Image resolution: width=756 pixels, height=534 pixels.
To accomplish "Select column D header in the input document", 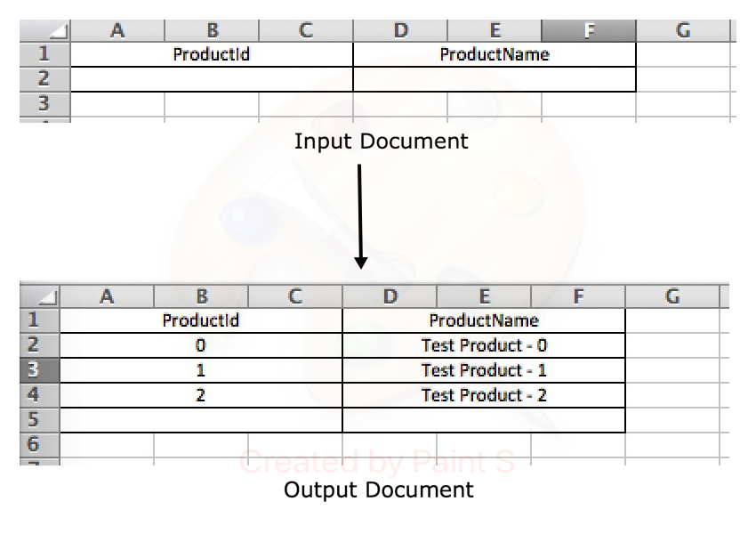I will [x=400, y=29].
